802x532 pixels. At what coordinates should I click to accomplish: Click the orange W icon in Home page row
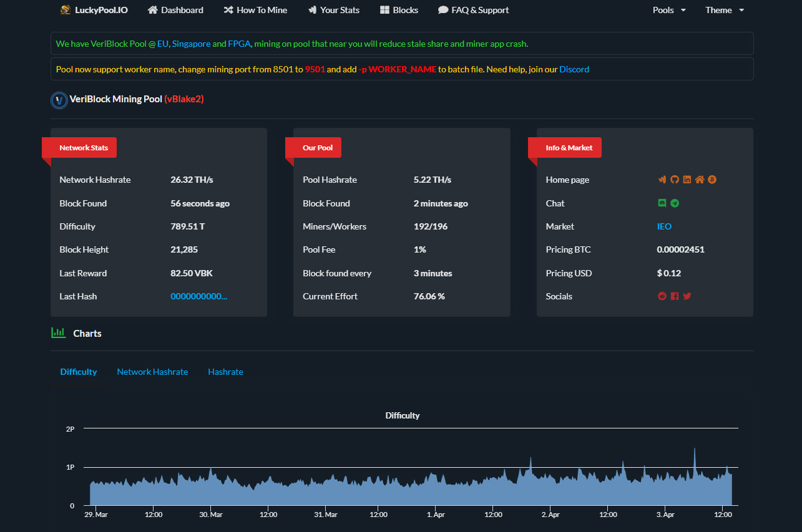click(662, 180)
